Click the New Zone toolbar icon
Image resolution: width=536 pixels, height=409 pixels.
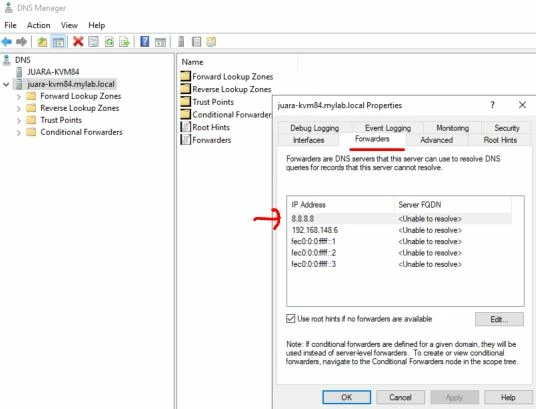211,42
